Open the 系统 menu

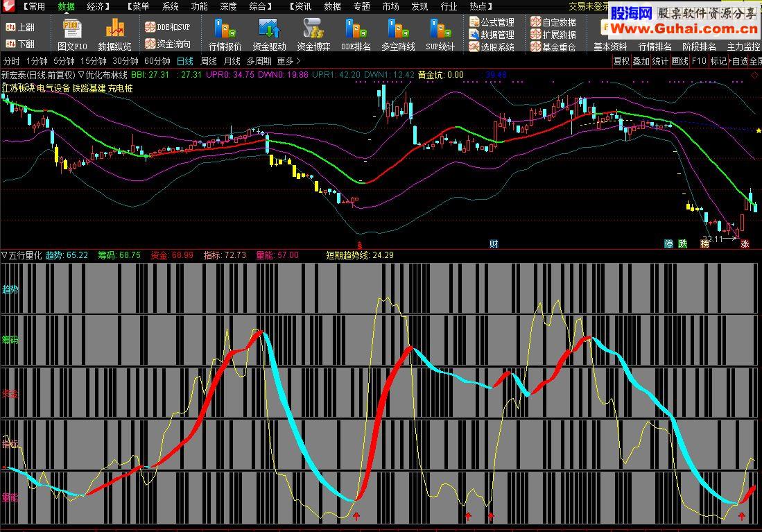point(170,6)
